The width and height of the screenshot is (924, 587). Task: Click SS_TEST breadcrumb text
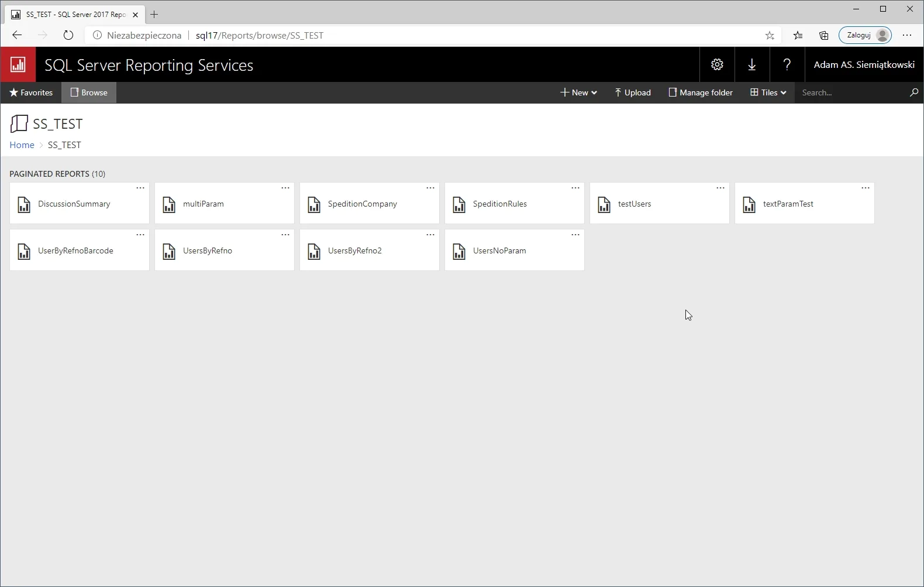pos(64,145)
